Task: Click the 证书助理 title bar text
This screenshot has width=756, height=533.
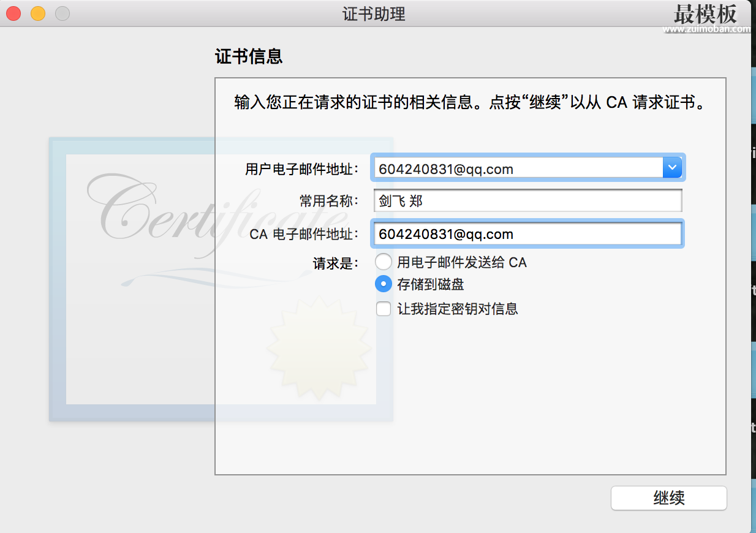Action: click(x=374, y=14)
